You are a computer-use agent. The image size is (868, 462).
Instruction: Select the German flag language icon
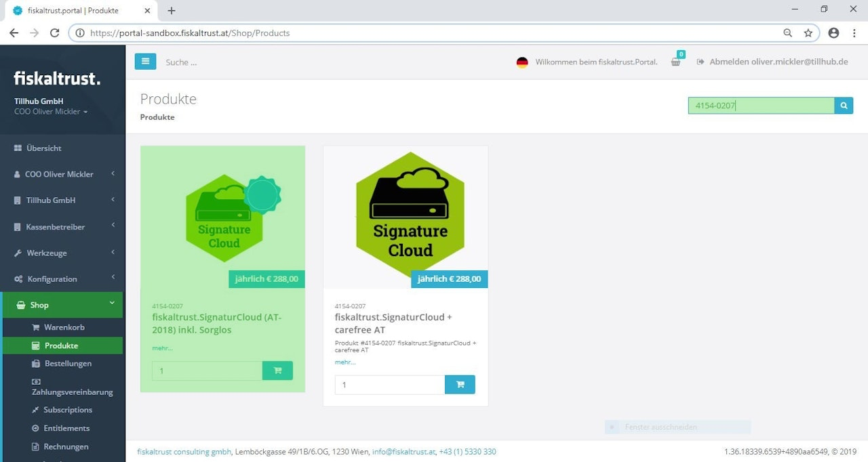(522, 62)
